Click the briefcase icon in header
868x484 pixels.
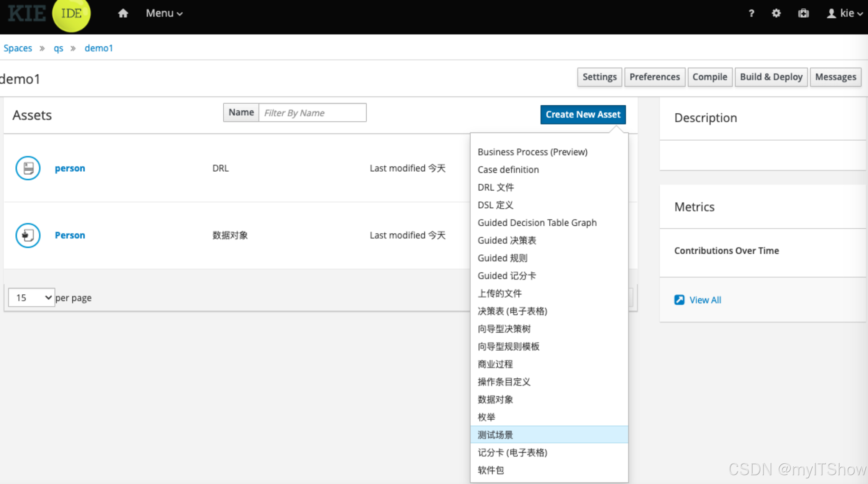803,13
